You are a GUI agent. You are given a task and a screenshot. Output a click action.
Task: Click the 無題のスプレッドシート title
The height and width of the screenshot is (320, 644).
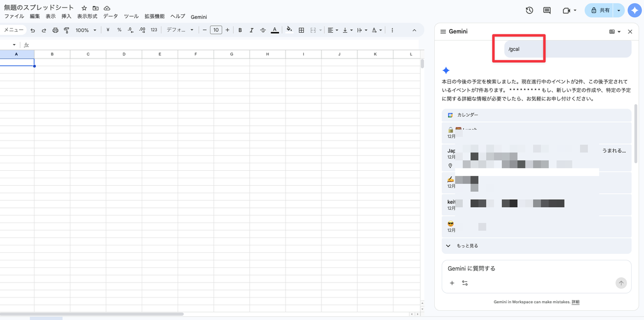point(39,8)
